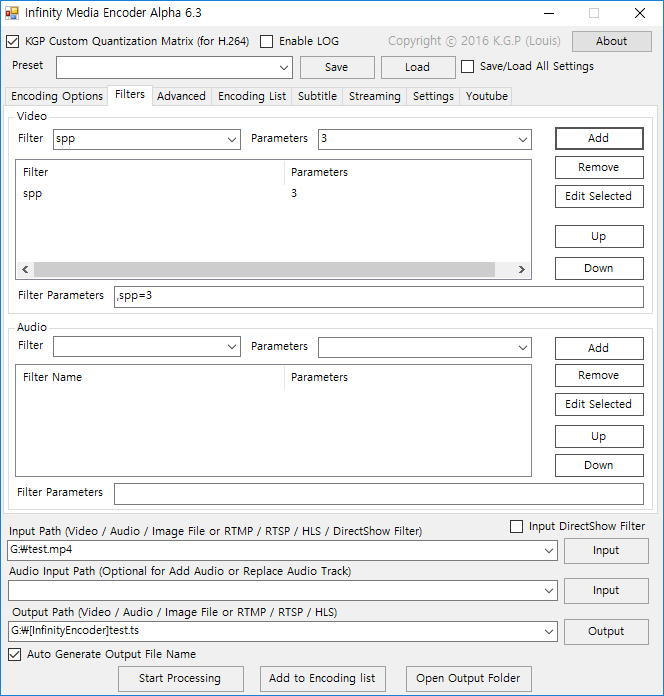Focus the audio Filter Parameters field
The image size is (664, 696).
pyautogui.click(x=379, y=494)
